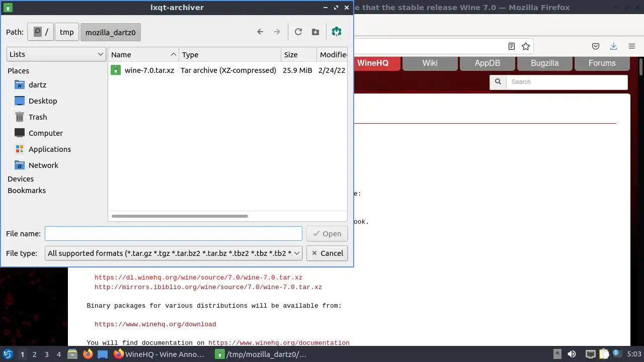
Task: Open the AppDB tab on WineHQ
Action: [488, 63]
